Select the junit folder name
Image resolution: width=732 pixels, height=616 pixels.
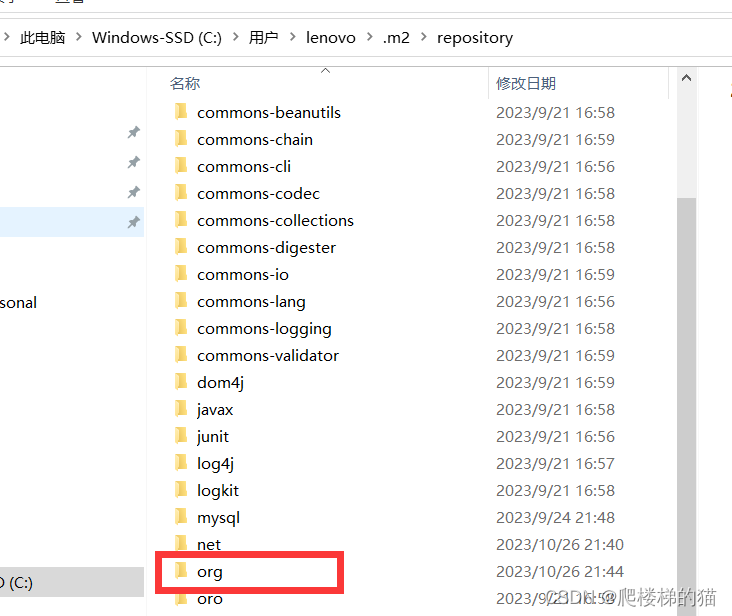(x=213, y=437)
